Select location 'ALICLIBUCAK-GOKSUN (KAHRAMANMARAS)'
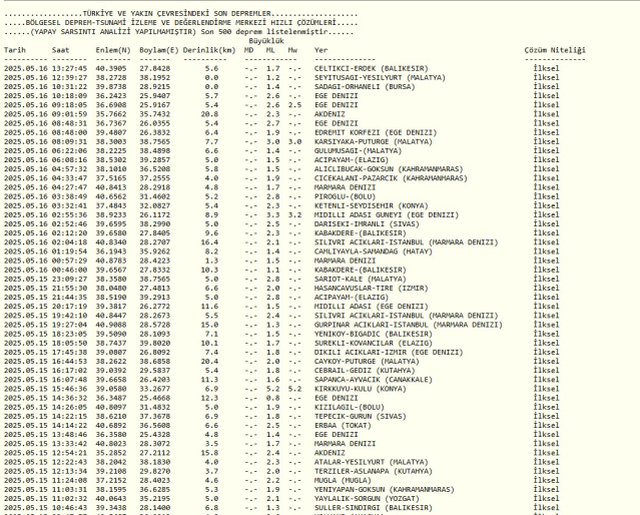640x515 pixels. (389, 169)
